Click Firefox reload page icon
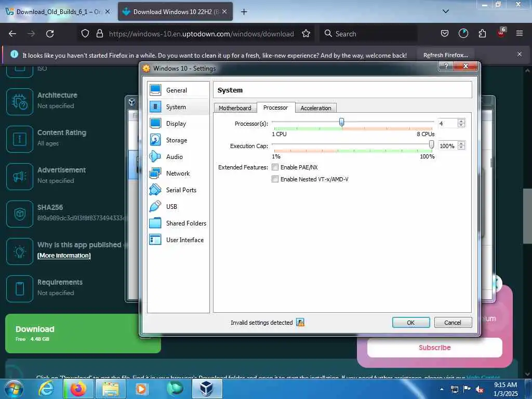 pyautogui.click(x=50, y=34)
